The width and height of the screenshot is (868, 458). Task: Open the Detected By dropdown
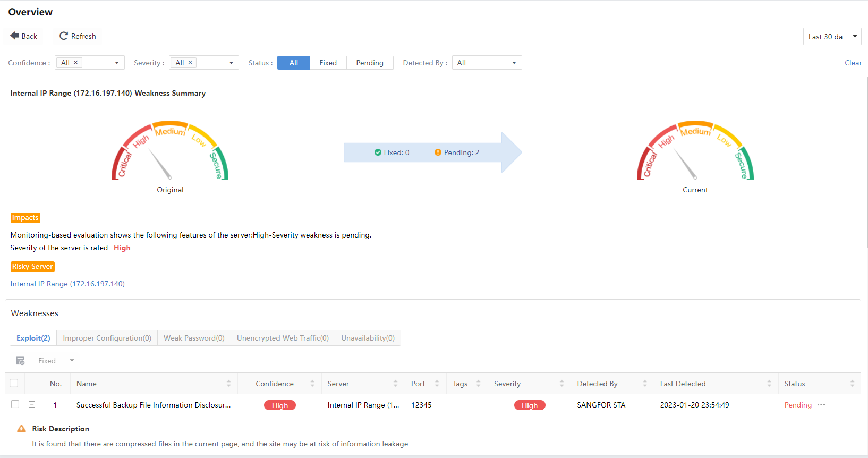(x=487, y=63)
